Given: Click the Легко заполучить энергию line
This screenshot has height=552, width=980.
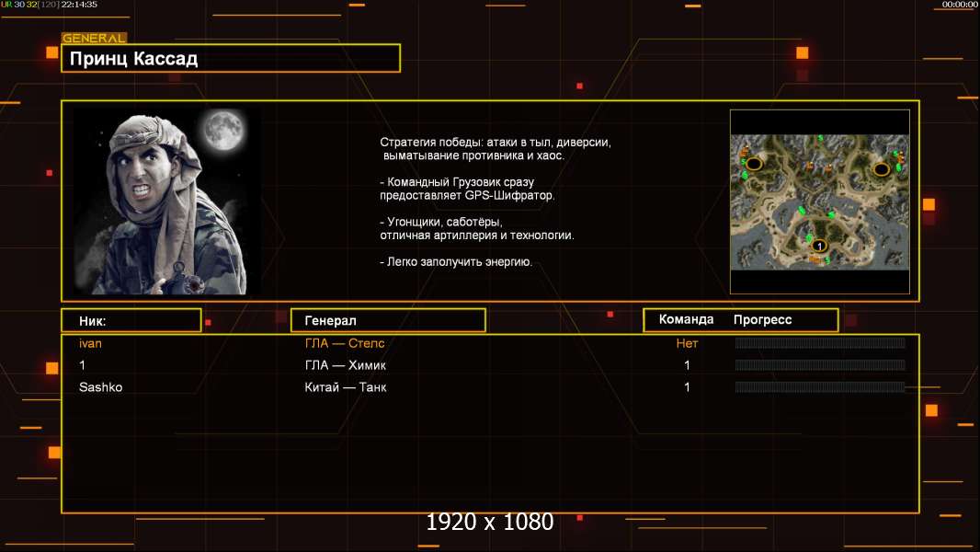Looking at the screenshot, I should click(456, 262).
